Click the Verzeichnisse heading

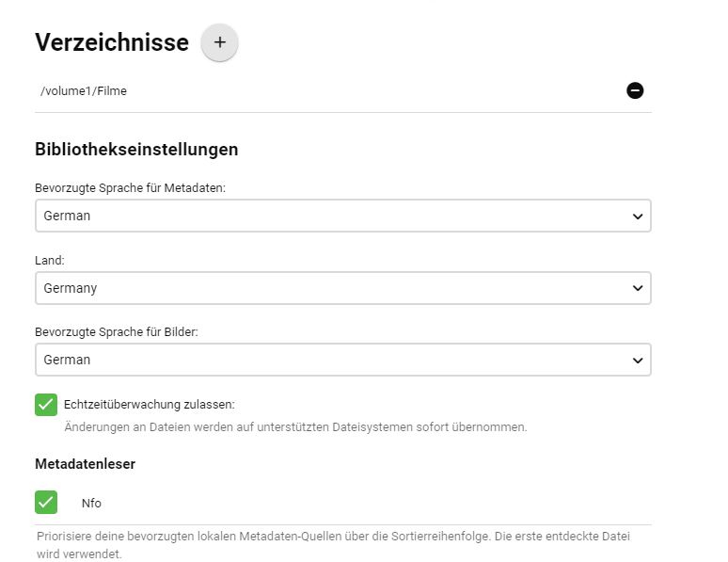[112, 42]
